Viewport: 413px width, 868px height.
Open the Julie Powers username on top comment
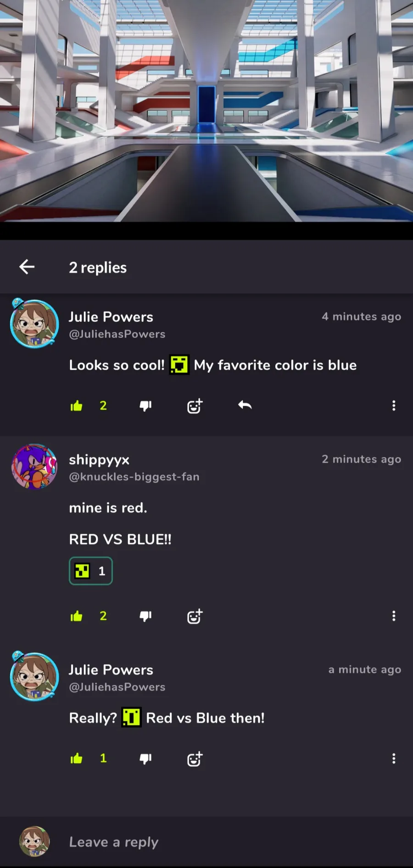click(x=111, y=317)
